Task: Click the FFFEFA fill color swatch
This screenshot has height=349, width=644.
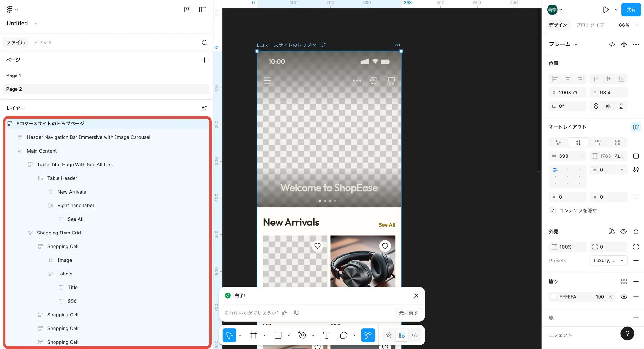Action: (x=554, y=297)
